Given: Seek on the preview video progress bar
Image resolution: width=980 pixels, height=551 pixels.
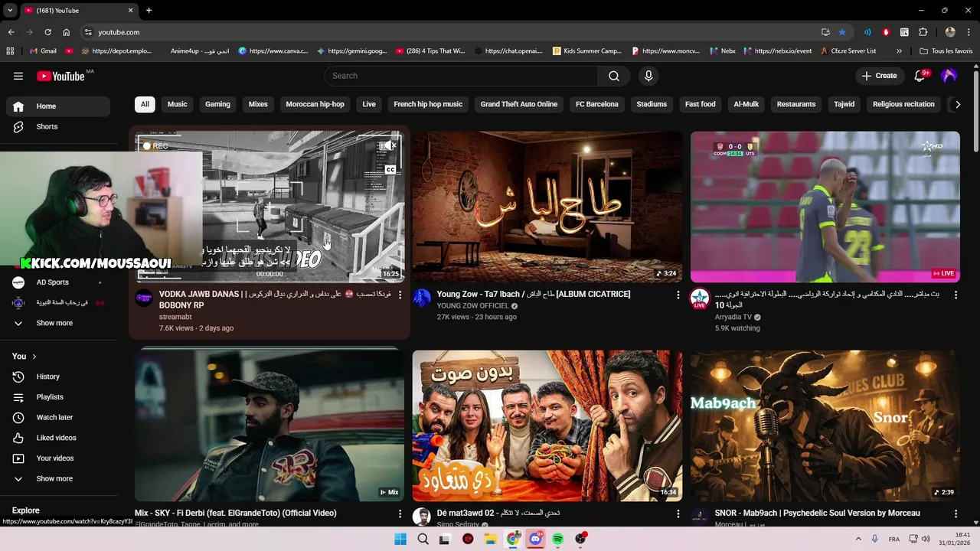Looking at the screenshot, I should coord(269,281).
